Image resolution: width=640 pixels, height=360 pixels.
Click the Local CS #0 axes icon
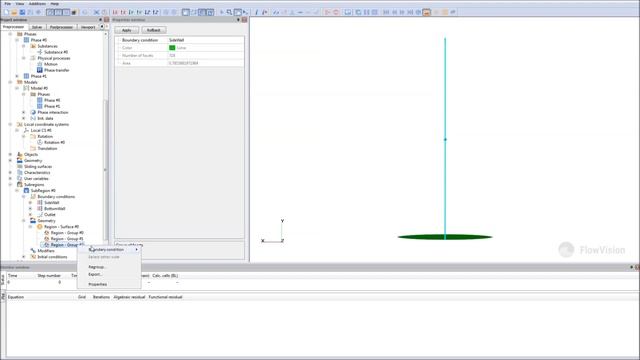click(x=26, y=130)
